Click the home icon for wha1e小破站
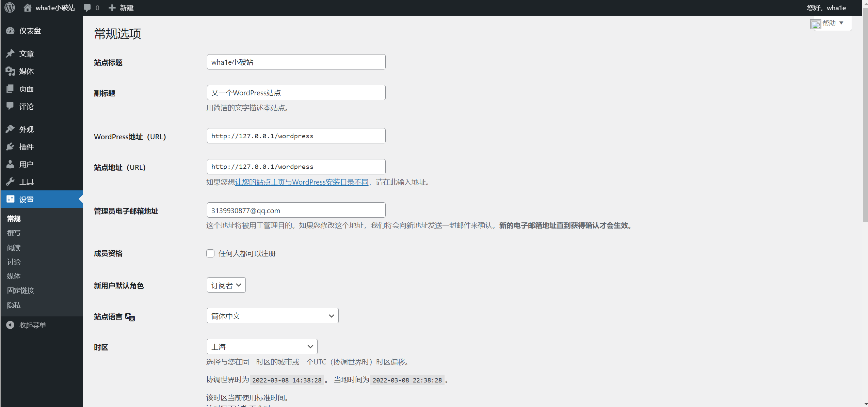868x407 pixels. coord(27,7)
